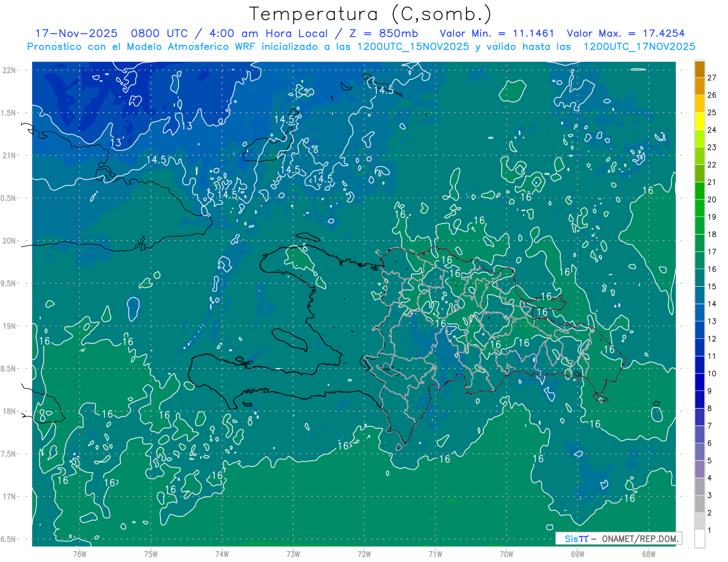The image size is (728, 562).
Task: Click the 20N latitude axis label
Action: 9,241
